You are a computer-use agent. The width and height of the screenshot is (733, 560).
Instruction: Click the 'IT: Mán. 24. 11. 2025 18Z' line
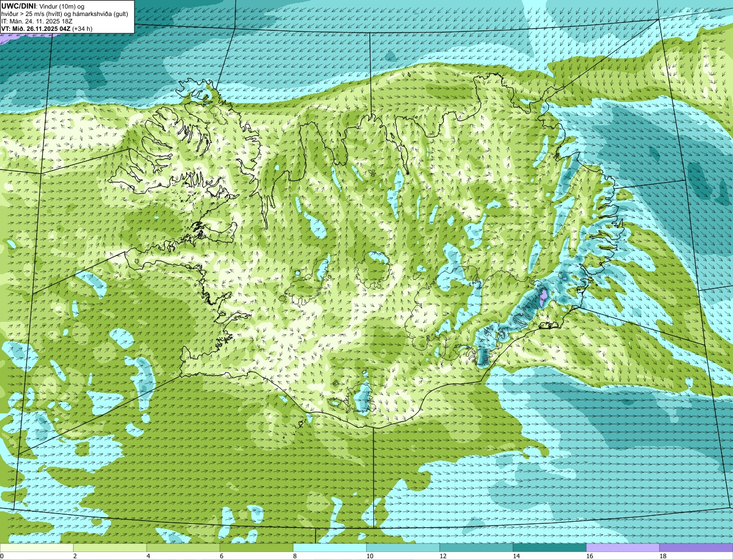[x=37, y=21]
